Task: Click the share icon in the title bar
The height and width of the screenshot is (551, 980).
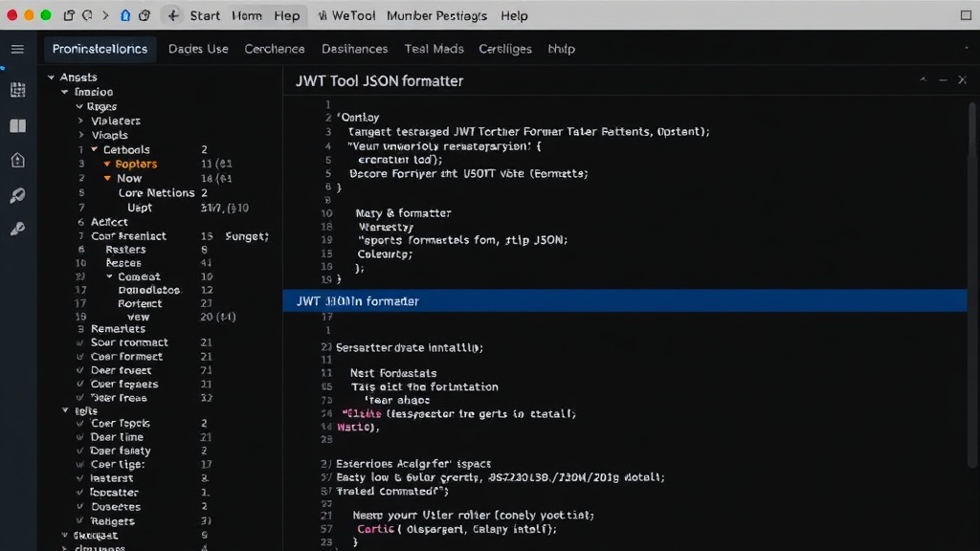Action: coord(69,15)
